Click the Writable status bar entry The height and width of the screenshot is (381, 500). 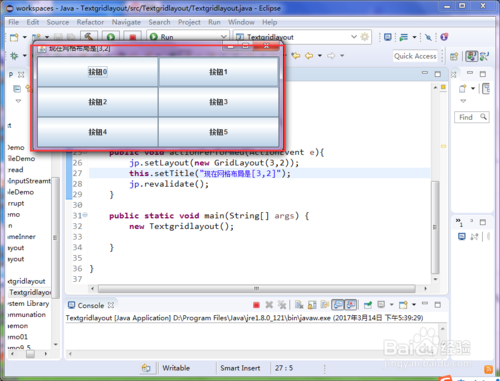tap(176, 368)
